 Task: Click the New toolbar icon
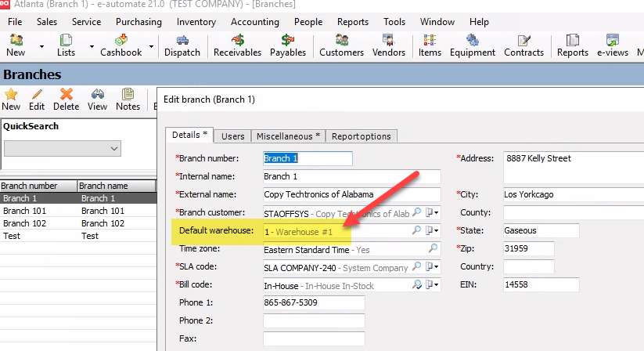16,45
